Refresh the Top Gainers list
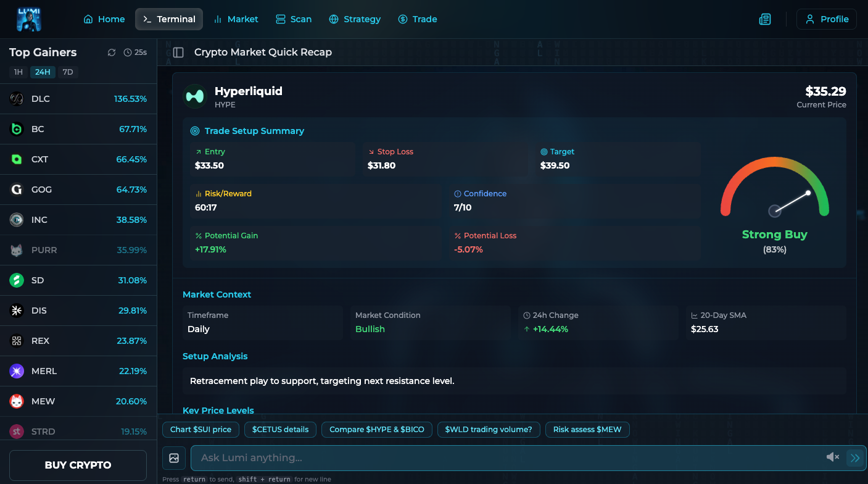The image size is (868, 484). click(x=112, y=52)
